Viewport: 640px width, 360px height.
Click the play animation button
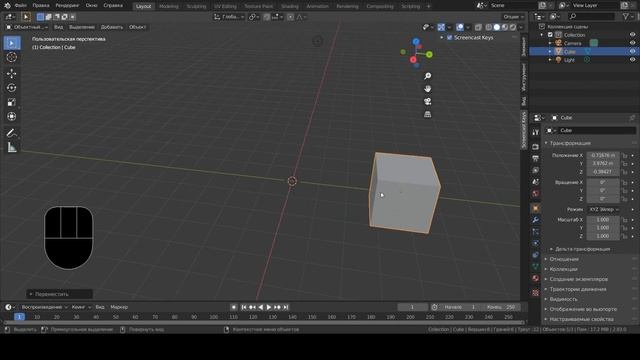pyautogui.click(x=269, y=307)
